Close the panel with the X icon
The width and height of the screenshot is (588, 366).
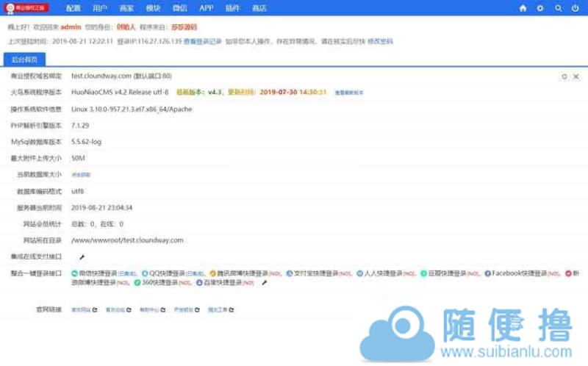click(x=576, y=76)
